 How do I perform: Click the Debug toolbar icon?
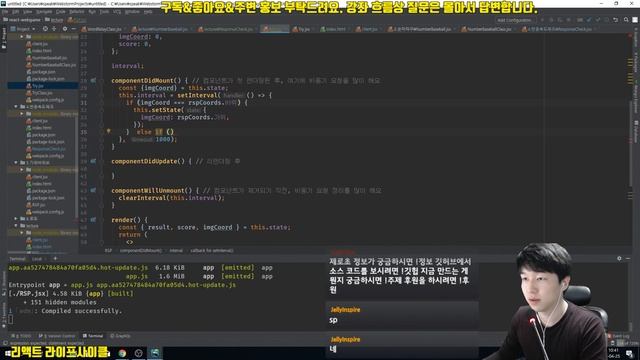[551, 20]
